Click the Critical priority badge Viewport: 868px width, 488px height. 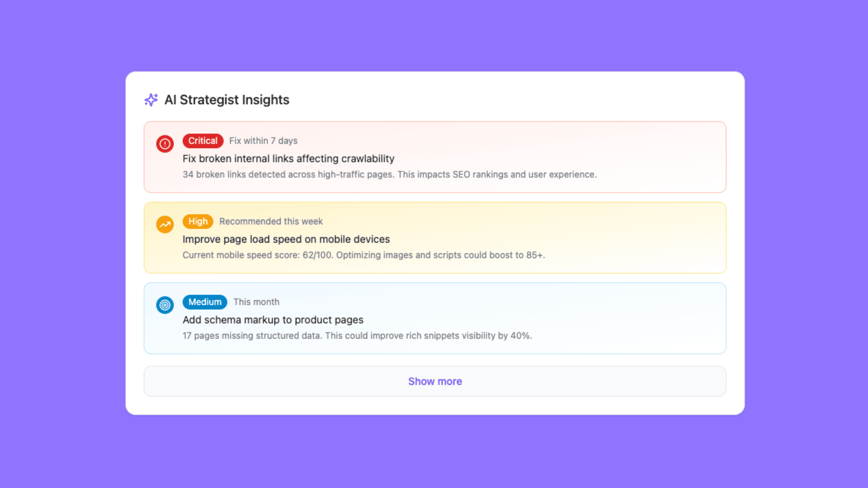(203, 141)
